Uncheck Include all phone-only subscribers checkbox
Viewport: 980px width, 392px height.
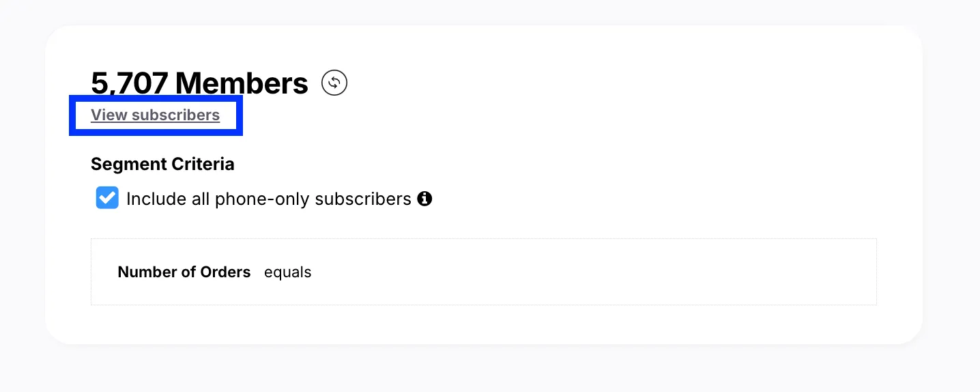click(107, 198)
